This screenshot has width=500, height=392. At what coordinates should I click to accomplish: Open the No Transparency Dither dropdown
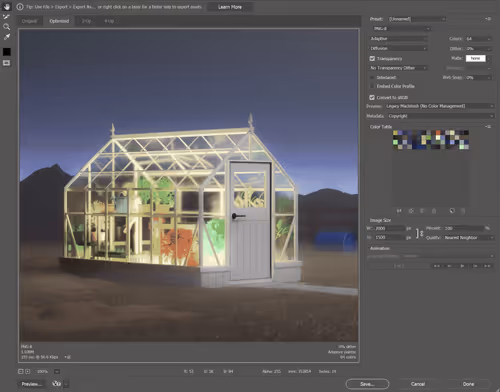point(398,68)
